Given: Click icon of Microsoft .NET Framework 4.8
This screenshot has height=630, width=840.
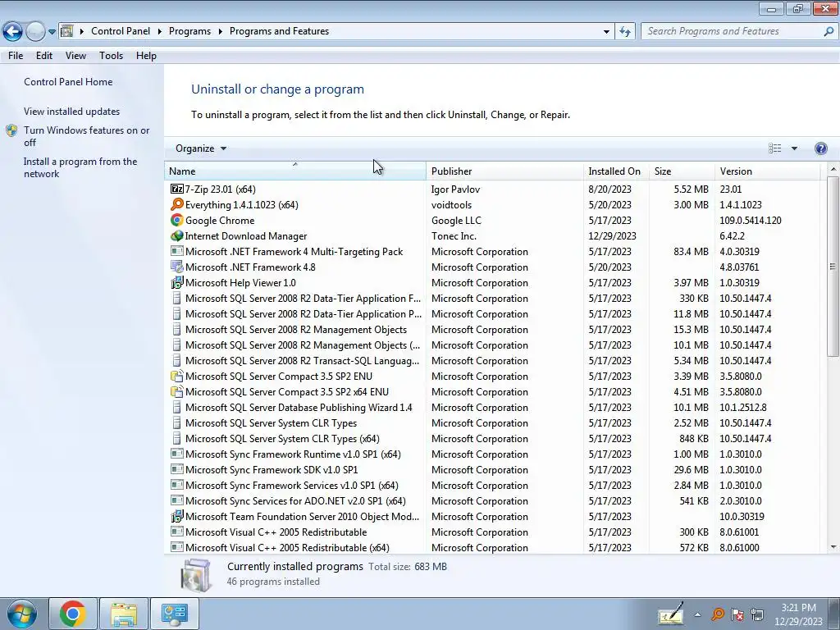Looking at the screenshot, I should click(x=177, y=267).
